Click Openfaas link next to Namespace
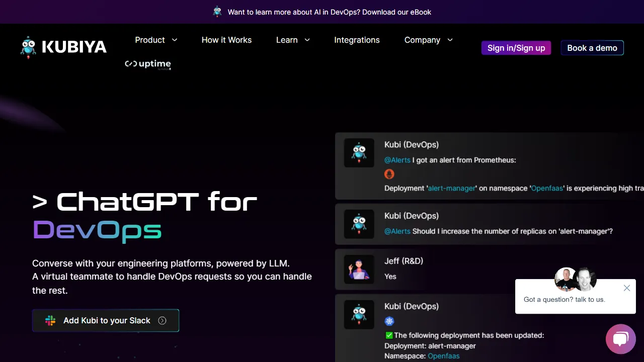 click(x=444, y=356)
